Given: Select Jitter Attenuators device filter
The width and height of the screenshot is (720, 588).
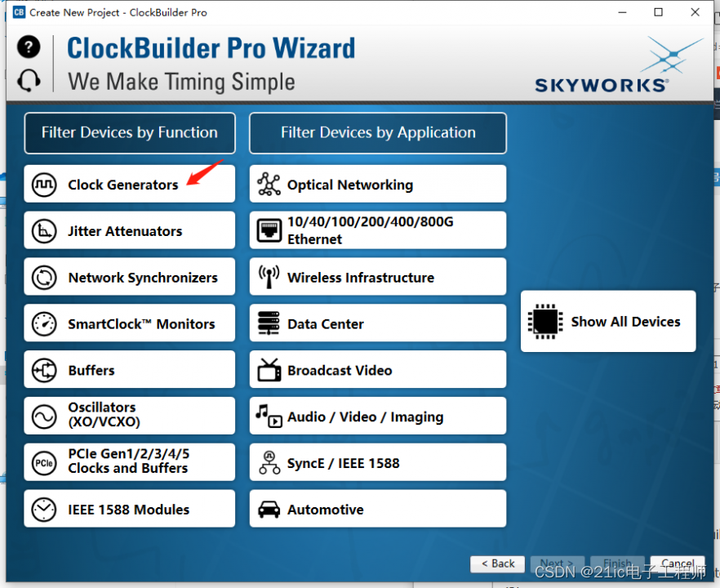Looking at the screenshot, I should tap(130, 230).
